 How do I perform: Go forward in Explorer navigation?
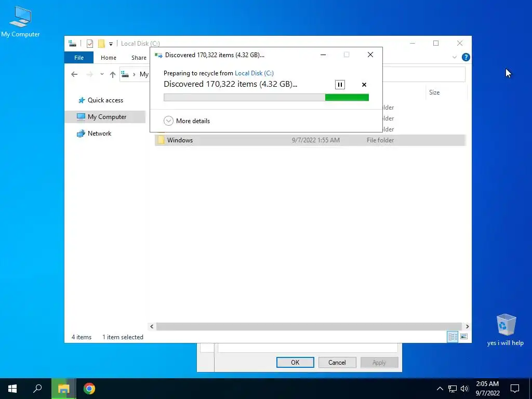89,74
